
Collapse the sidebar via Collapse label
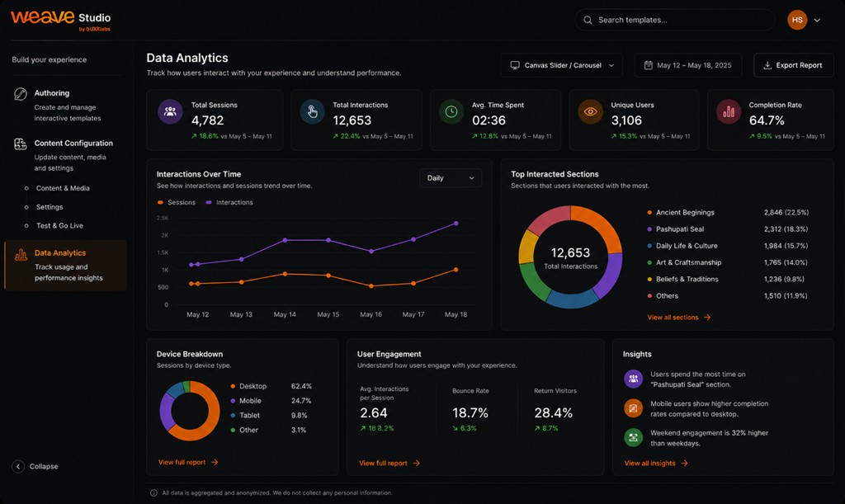click(44, 466)
